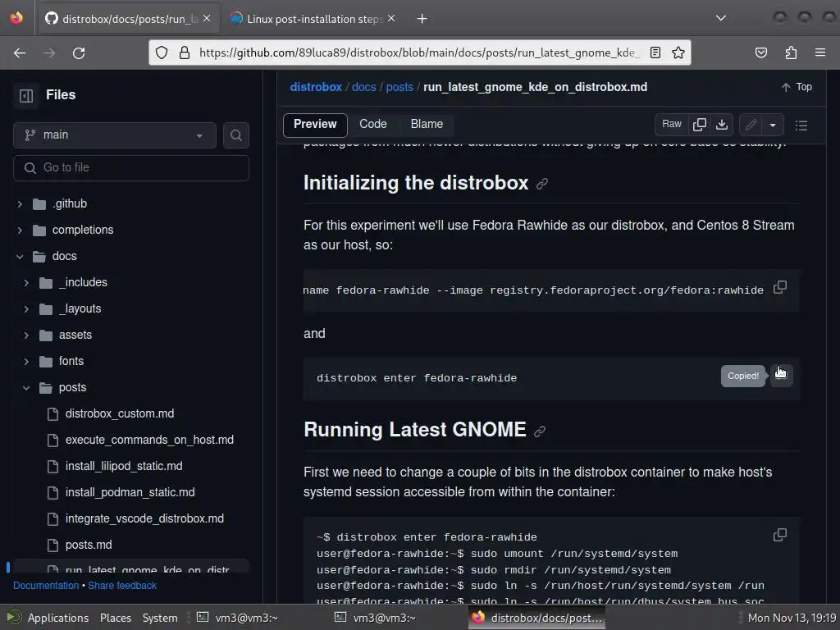Open more edit options dropdown
The image size is (840, 630).
coord(773,125)
